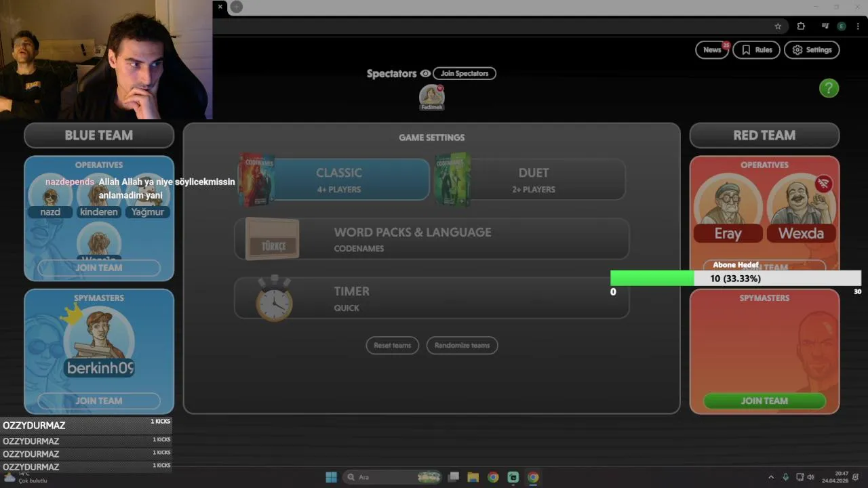Click the Codenames Duet box icon

(453, 179)
